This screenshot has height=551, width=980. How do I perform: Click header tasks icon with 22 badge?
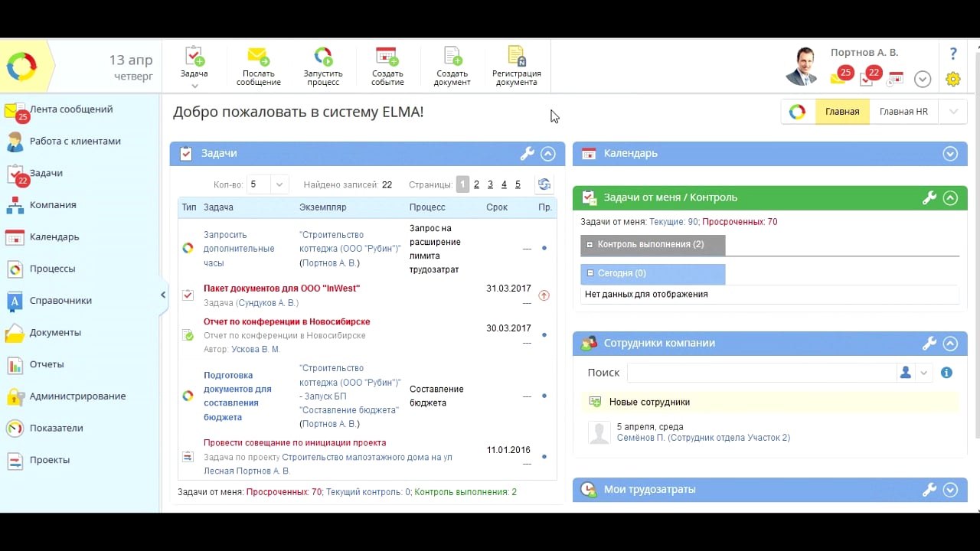point(870,75)
